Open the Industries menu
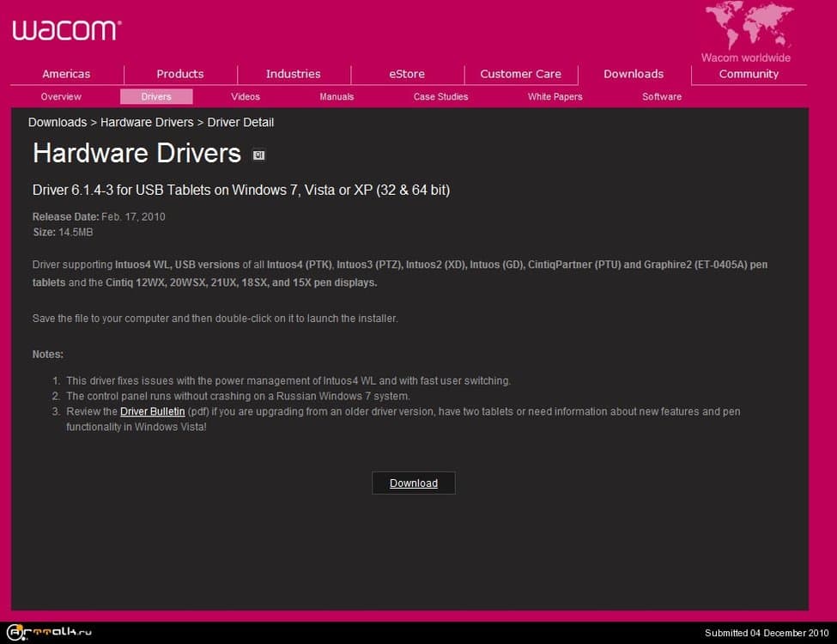Viewport: 837px width, 644px height. coord(293,74)
